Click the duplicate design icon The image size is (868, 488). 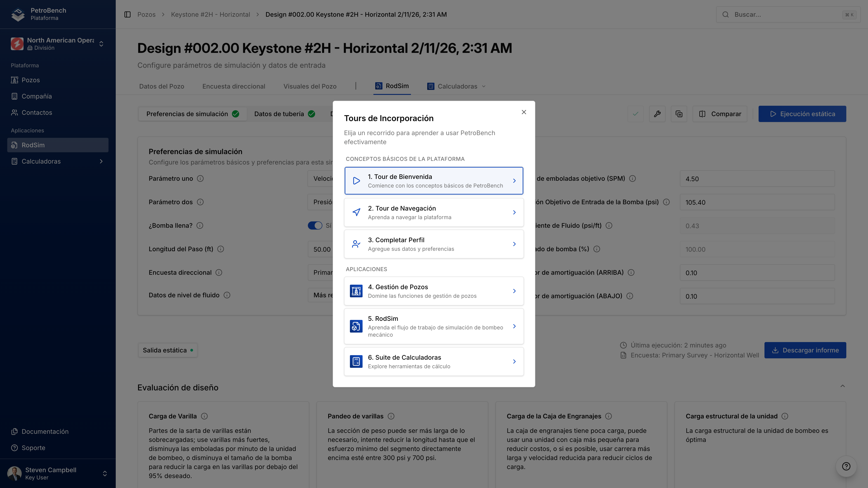click(x=679, y=114)
